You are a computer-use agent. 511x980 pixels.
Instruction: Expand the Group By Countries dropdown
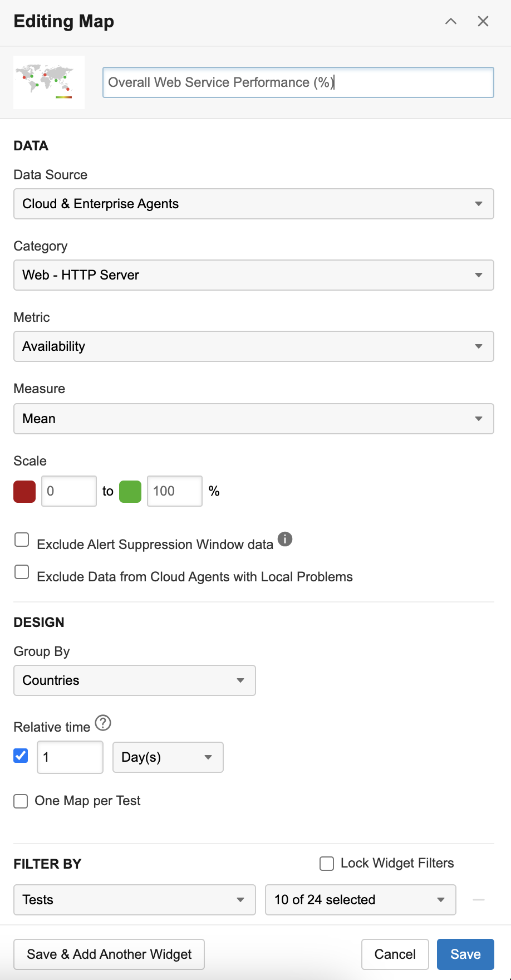pyautogui.click(x=135, y=680)
